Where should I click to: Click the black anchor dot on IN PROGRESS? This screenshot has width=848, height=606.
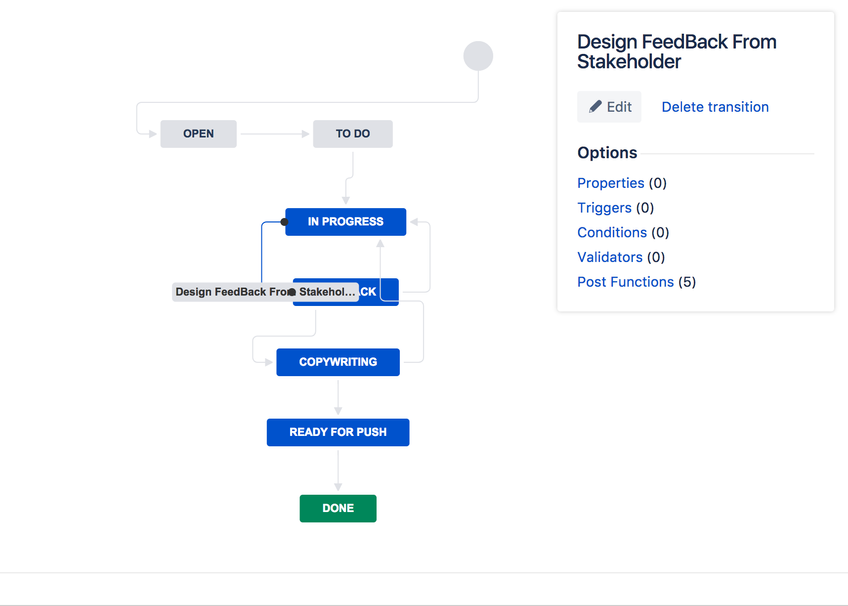pyautogui.click(x=284, y=222)
